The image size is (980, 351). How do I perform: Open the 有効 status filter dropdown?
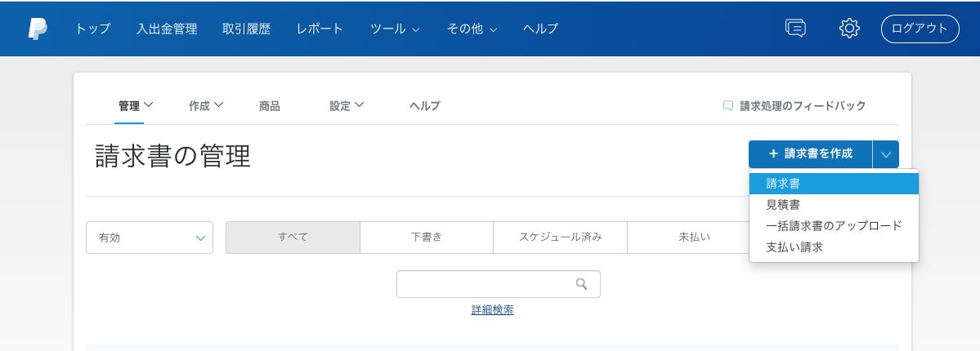(x=150, y=238)
